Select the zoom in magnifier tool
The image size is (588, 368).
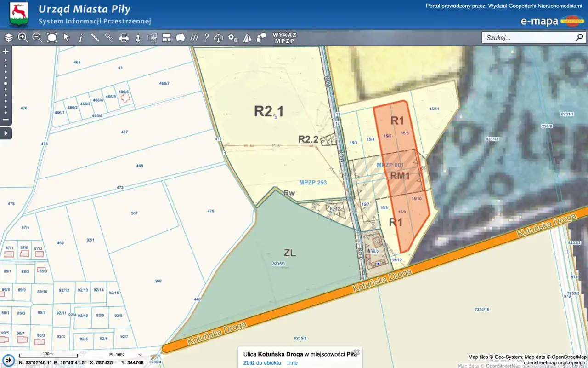point(23,38)
